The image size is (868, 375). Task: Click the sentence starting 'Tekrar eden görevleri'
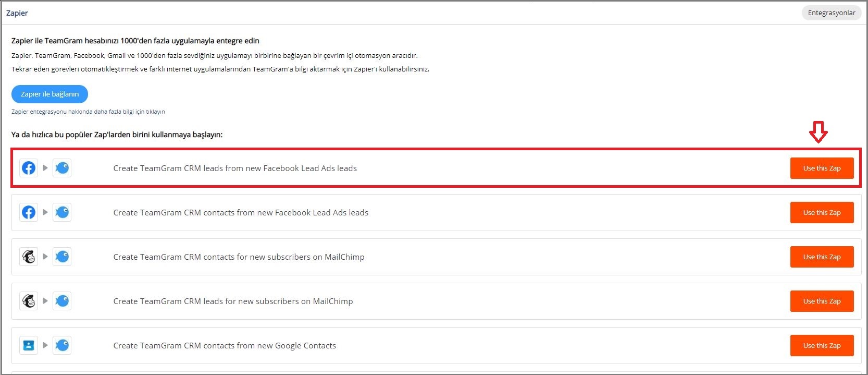click(220, 69)
